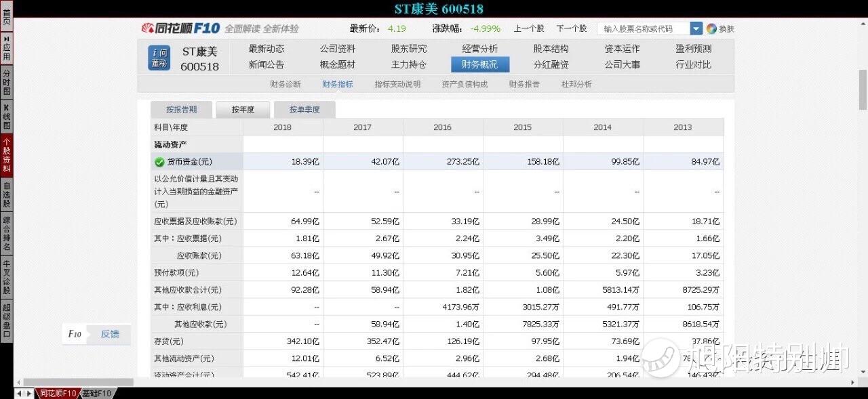Click the 2016 column header
The image size is (868, 399).
pyautogui.click(x=443, y=127)
